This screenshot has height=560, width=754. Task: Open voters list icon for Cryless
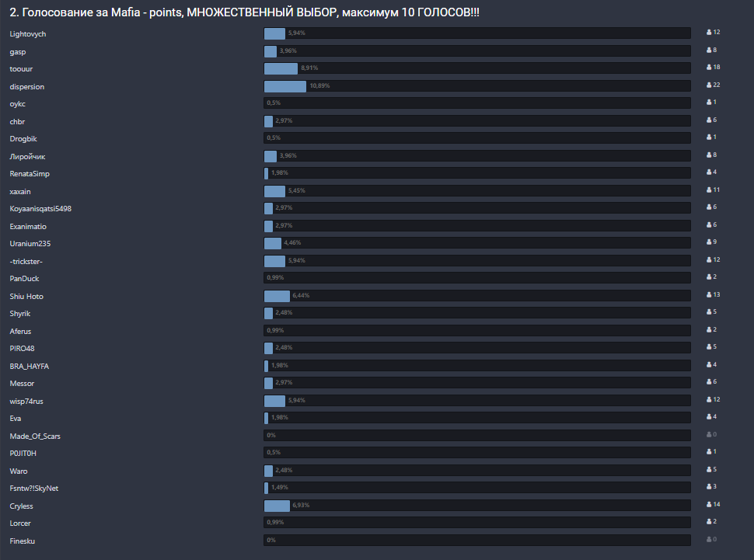(x=709, y=505)
